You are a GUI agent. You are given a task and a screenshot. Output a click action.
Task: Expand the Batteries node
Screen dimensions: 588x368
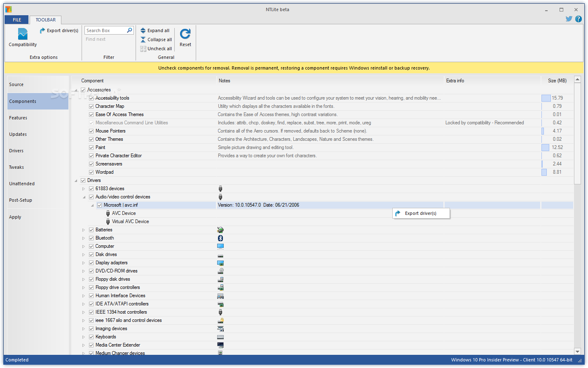coord(84,230)
